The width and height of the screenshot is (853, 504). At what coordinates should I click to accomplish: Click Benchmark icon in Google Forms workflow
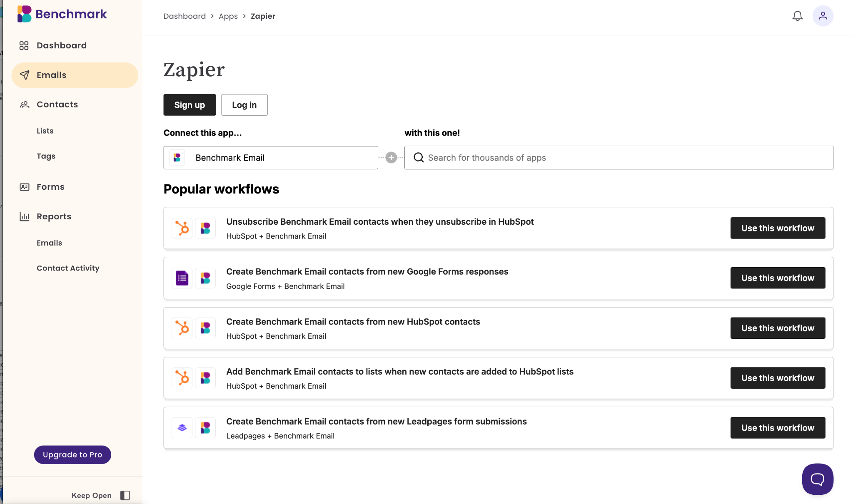205,278
